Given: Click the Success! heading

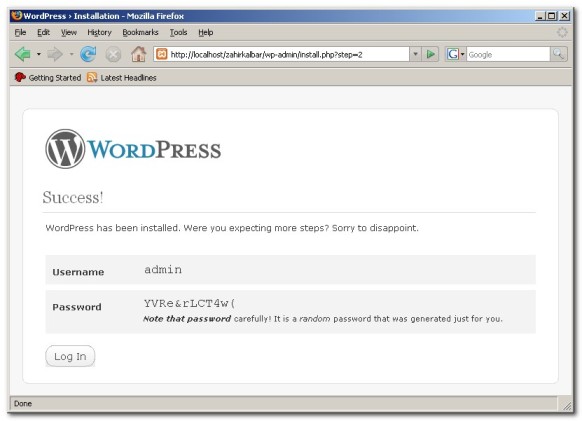Looking at the screenshot, I should coord(73,197).
